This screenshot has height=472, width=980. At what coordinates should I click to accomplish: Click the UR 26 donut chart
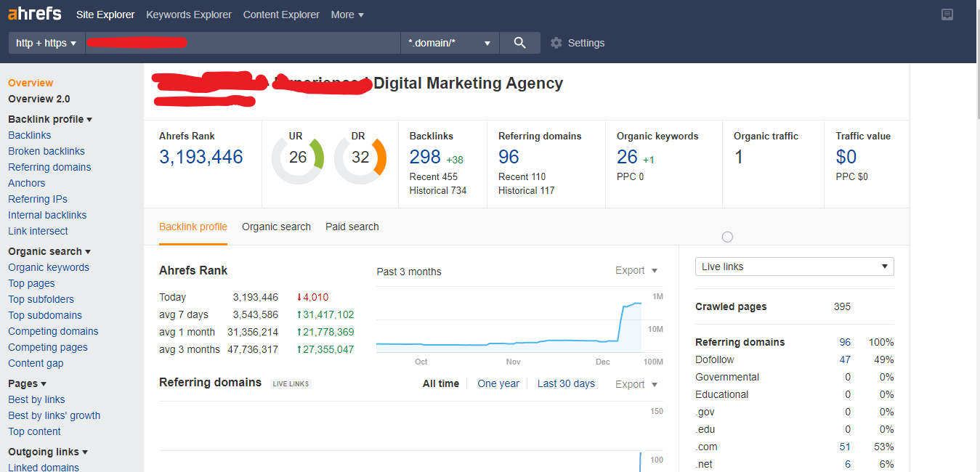[298, 158]
